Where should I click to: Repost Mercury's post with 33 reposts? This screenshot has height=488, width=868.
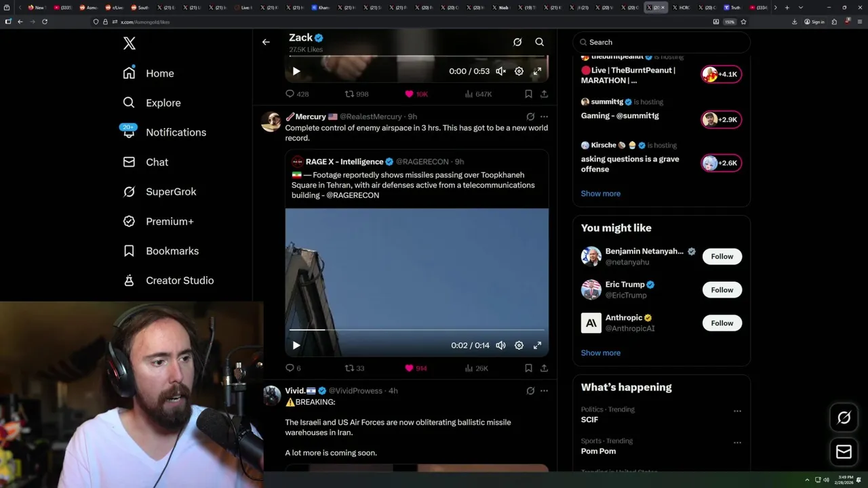355,368
